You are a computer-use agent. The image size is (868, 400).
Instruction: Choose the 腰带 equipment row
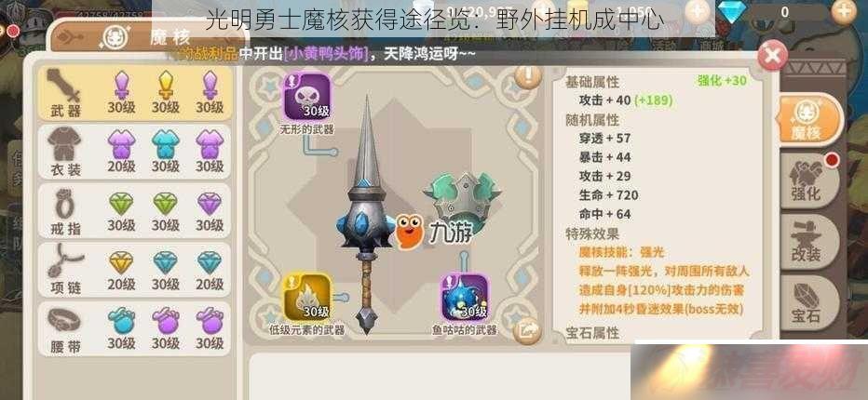tap(134, 328)
